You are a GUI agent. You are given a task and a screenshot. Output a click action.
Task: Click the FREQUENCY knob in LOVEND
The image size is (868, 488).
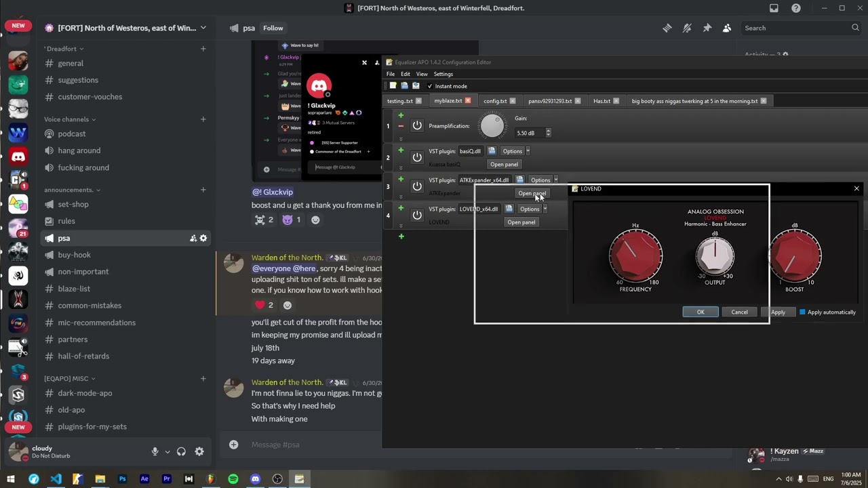click(x=635, y=256)
